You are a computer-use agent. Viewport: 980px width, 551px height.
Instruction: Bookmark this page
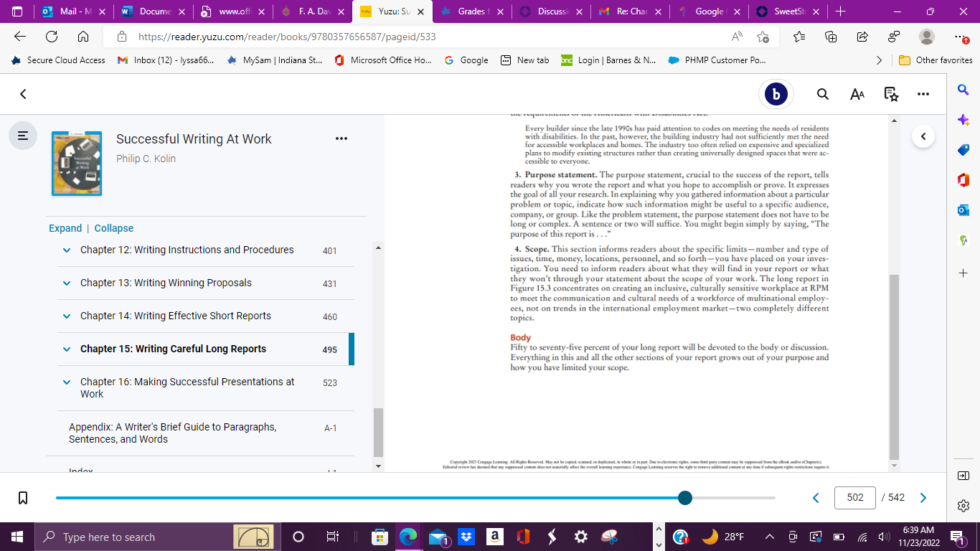tap(23, 498)
